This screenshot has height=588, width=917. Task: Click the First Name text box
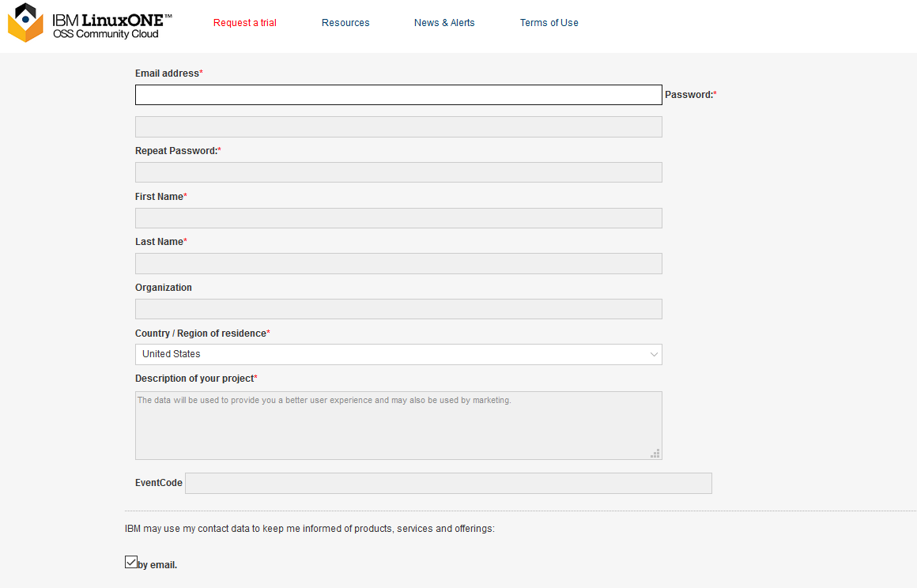click(x=398, y=218)
